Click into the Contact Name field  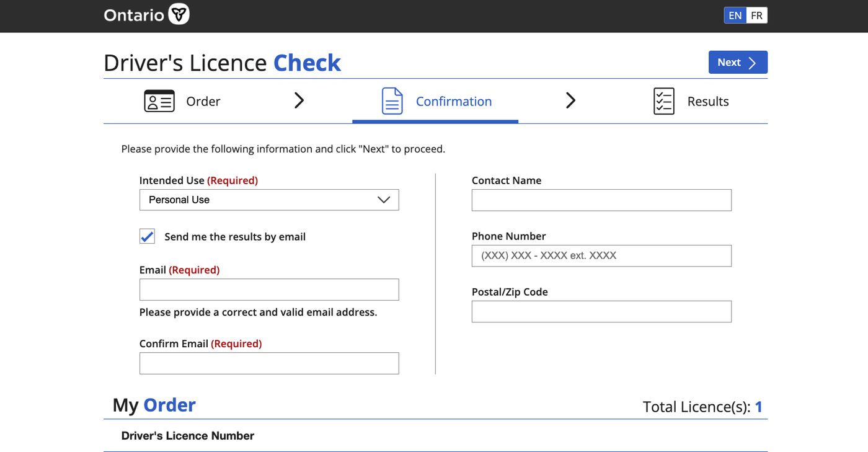click(601, 200)
